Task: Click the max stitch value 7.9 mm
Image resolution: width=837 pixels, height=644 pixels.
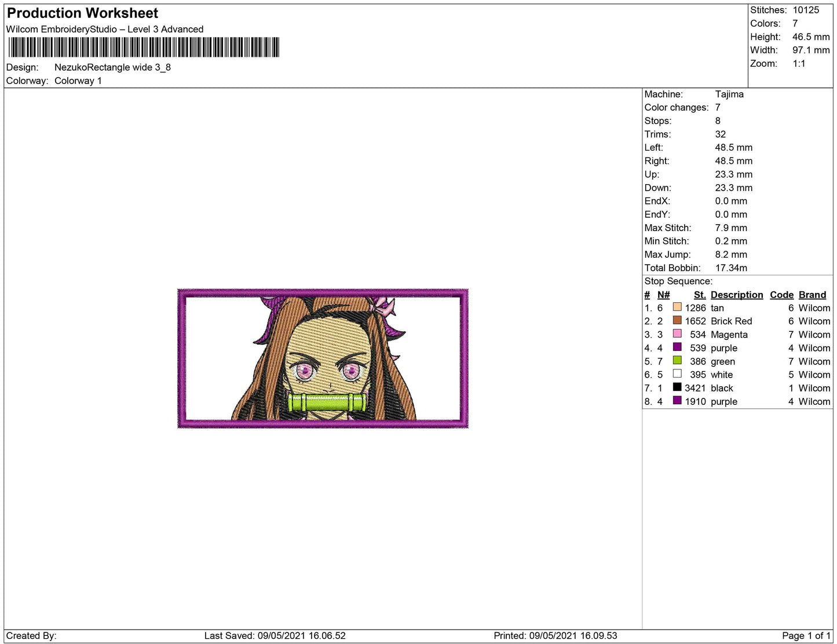Action: [731, 228]
